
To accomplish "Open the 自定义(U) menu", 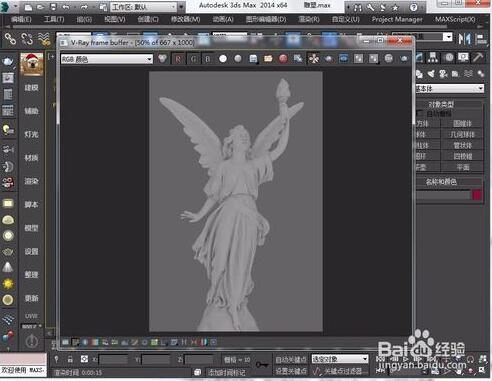I will click(346, 19).
